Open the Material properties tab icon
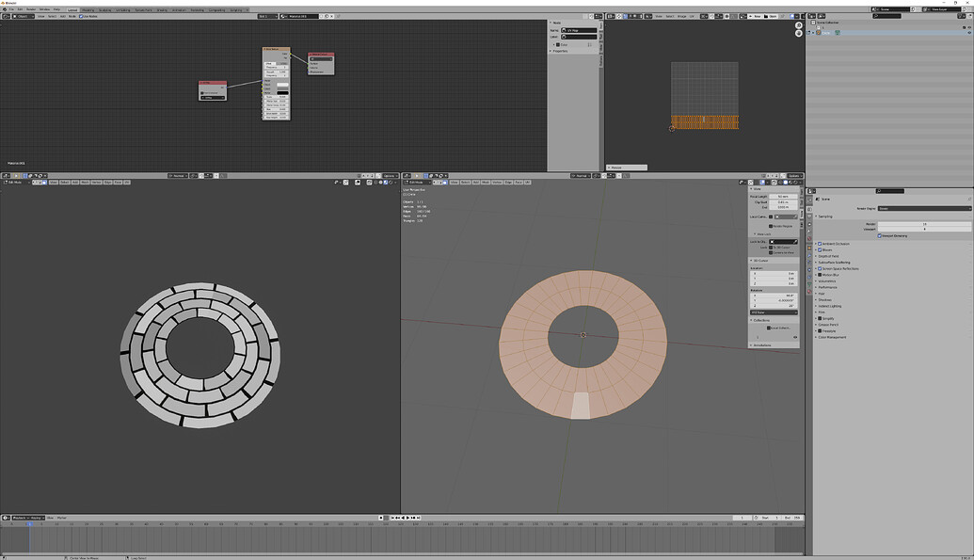974x560 pixels. pyautogui.click(x=809, y=292)
